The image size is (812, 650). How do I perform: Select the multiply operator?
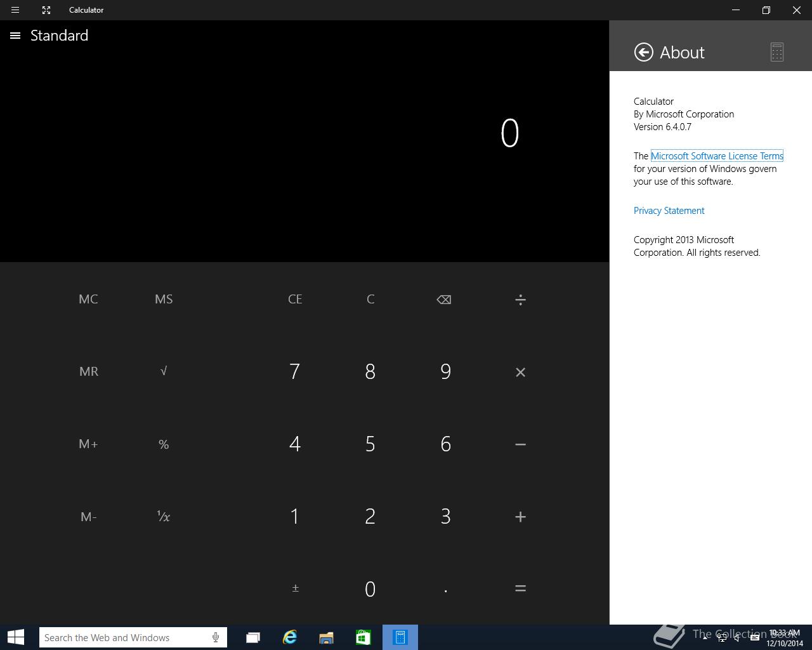click(x=520, y=372)
